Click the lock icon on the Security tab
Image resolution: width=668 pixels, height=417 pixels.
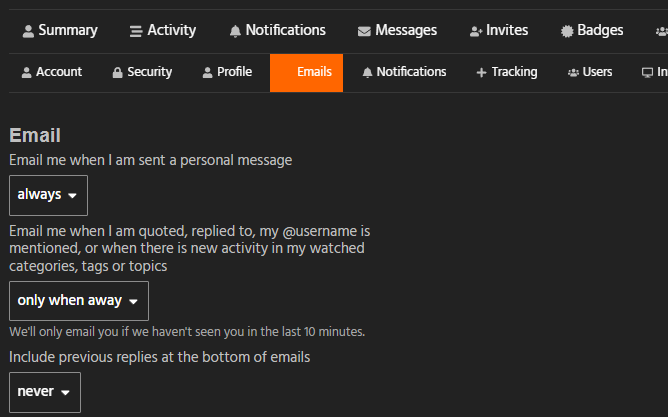point(117,73)
